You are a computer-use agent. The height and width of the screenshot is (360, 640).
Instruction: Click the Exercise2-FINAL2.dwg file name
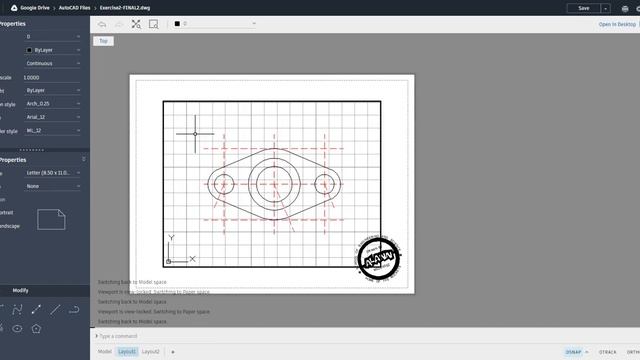coord(125,8)
